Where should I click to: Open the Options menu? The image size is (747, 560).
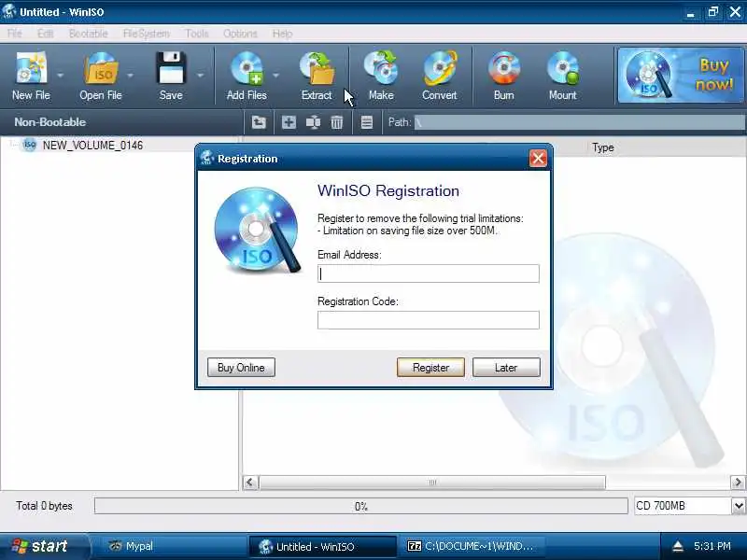tap(240, 34)
